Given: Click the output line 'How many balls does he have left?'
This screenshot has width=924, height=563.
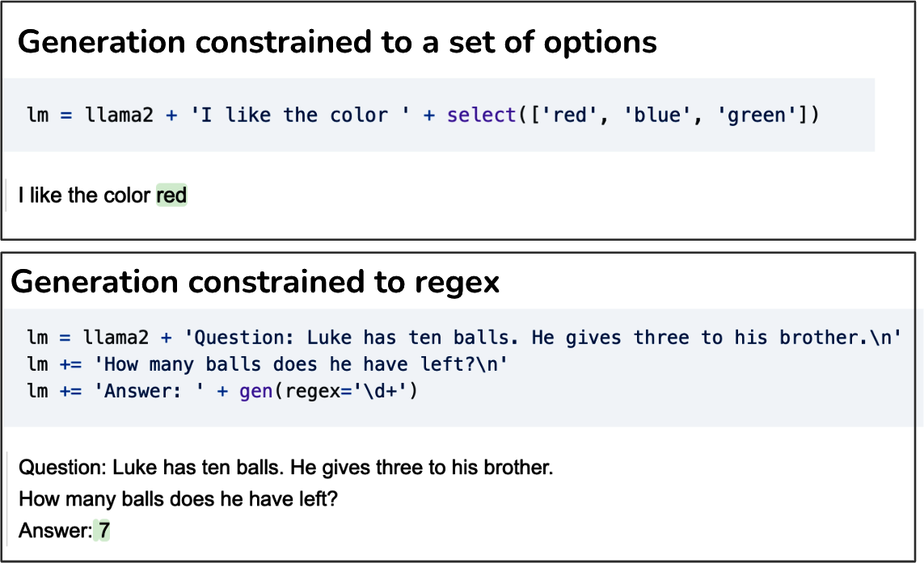Looking at the screenshot, I should (178, 499).
